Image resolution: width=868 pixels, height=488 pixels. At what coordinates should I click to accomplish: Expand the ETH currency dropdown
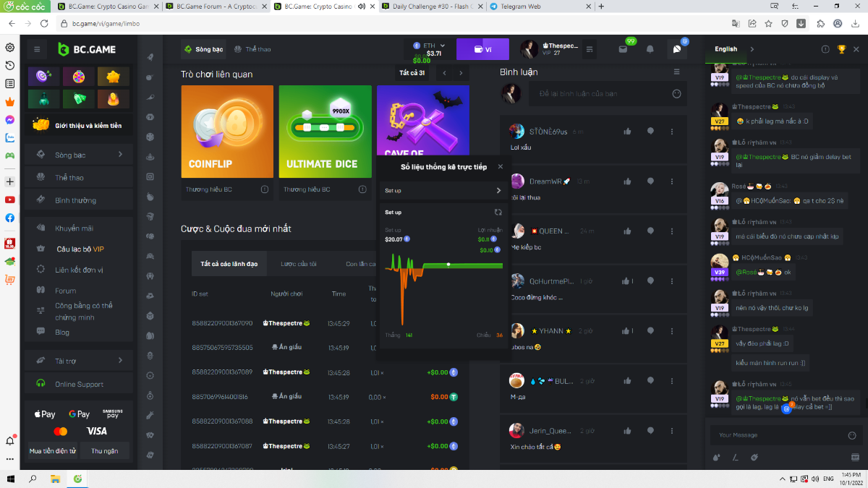[x=443, y=46]
